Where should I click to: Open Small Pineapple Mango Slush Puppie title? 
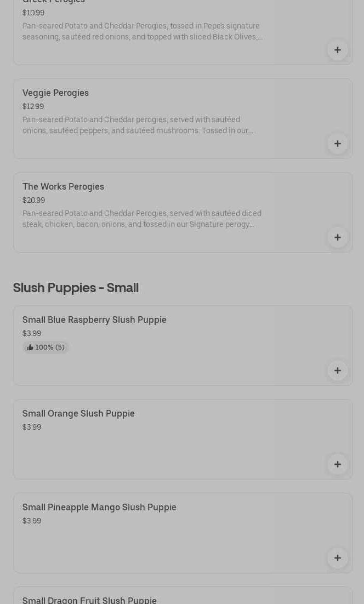(x=99, y=507)
